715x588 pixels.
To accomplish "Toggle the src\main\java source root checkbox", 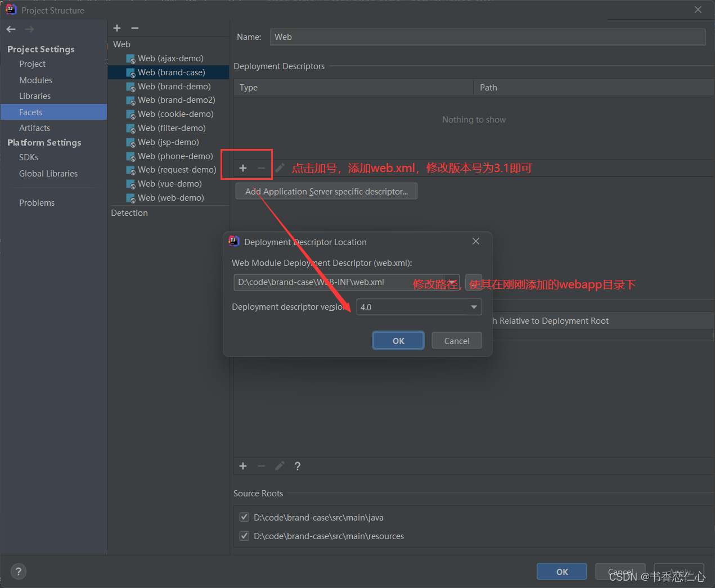I will click(244, 517).
